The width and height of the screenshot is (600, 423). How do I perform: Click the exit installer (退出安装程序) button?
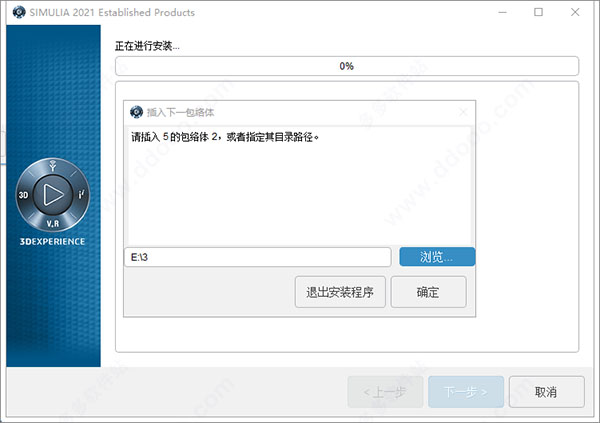340,292
